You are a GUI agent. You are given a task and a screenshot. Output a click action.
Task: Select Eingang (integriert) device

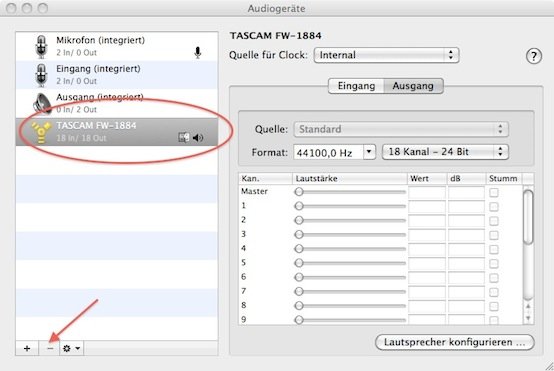117,75
